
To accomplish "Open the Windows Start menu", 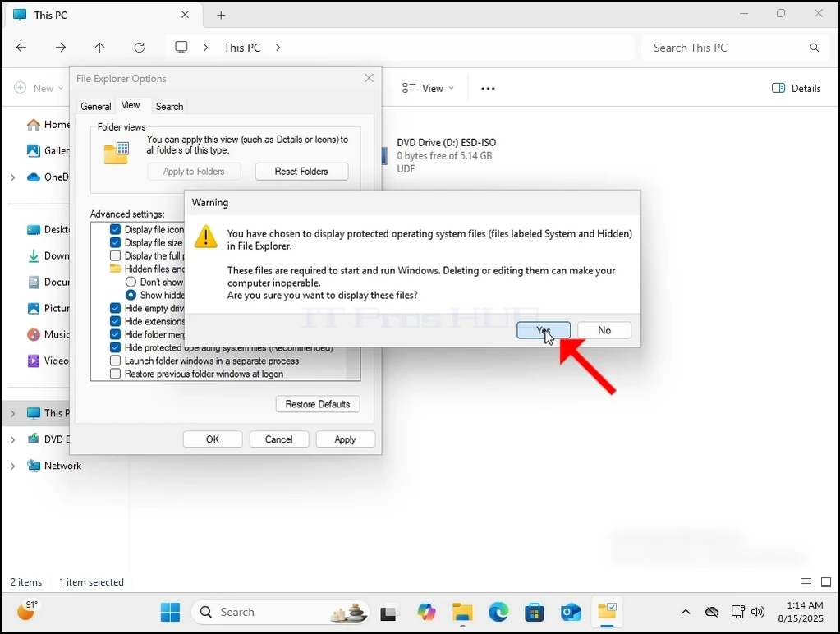I will pos(170,612).
